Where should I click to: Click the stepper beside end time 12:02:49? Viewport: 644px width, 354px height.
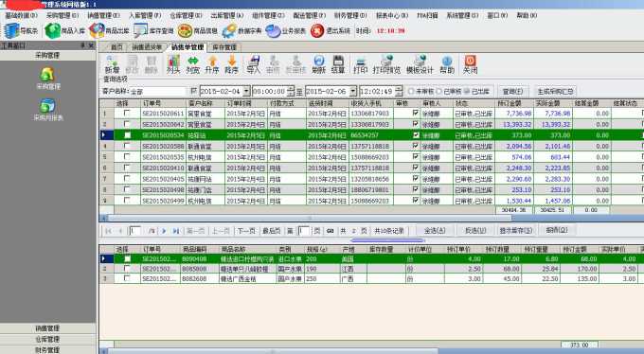398,91
